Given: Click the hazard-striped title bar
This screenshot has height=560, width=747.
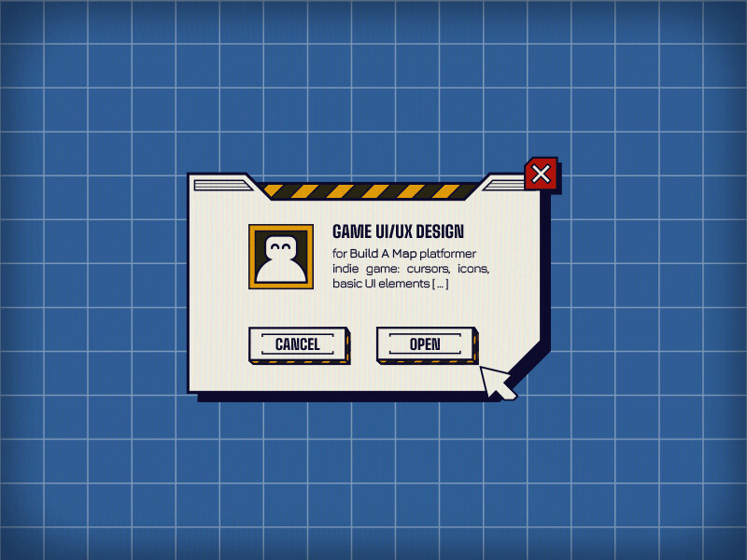Looking at the screenshot, I should (x=370, y=191).
